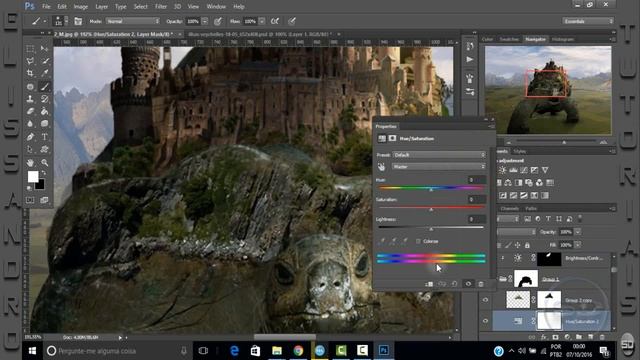Open the Essentials workspace dropdown
The image size is (640, 360).
588,21
